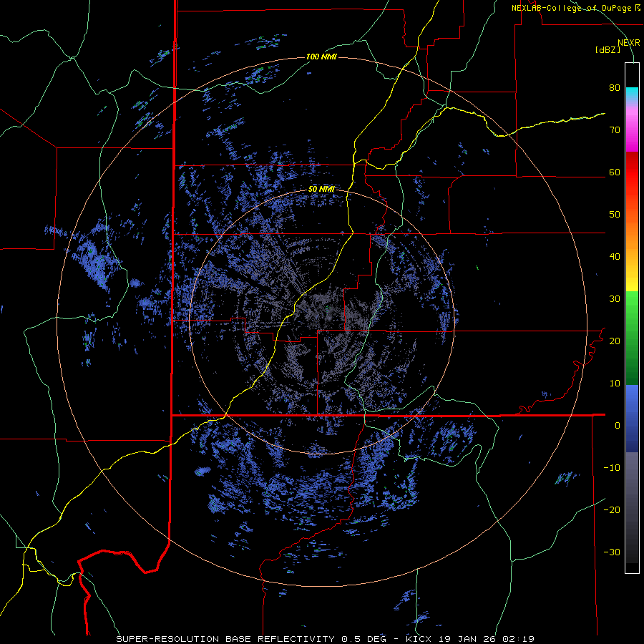Screen dimensions: 644x644
Task: Click the "50" value on the dBZ scale
Action: pyautogui.click(x=615, y=215)
